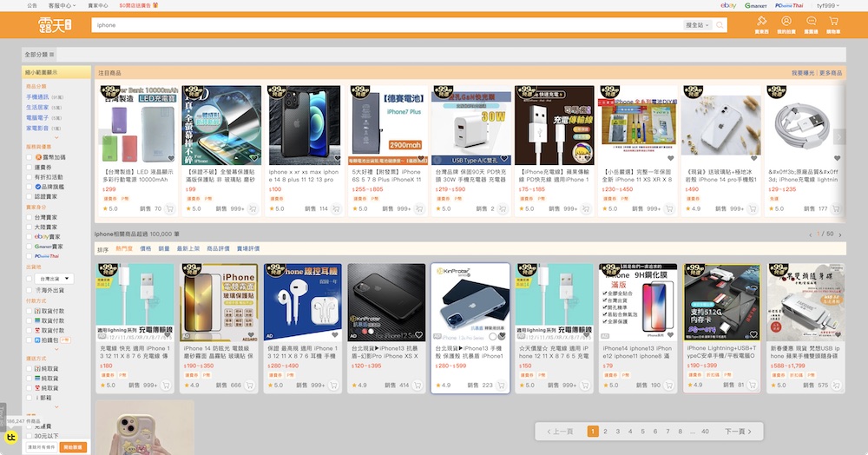868x455 pixels.
Task: Favorite the LED power bank with heart icon
Action: point(172,158)
